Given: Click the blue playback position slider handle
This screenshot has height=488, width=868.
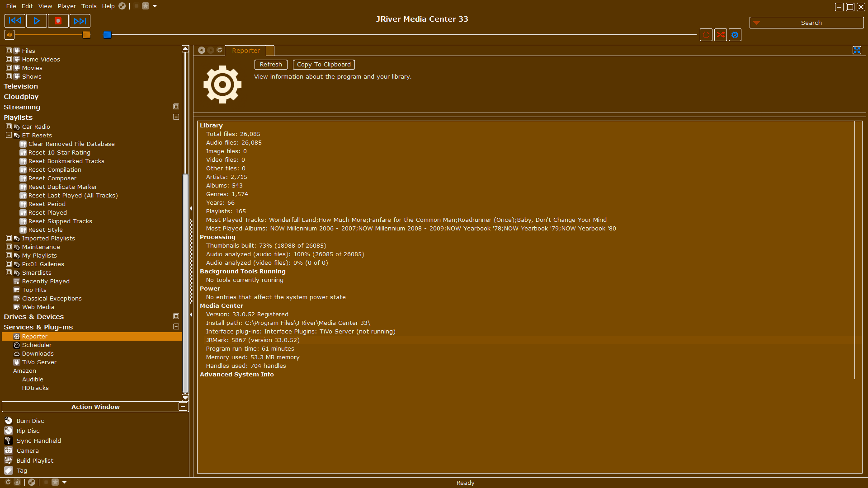Looking at the screenshot, I should point(107,35).
